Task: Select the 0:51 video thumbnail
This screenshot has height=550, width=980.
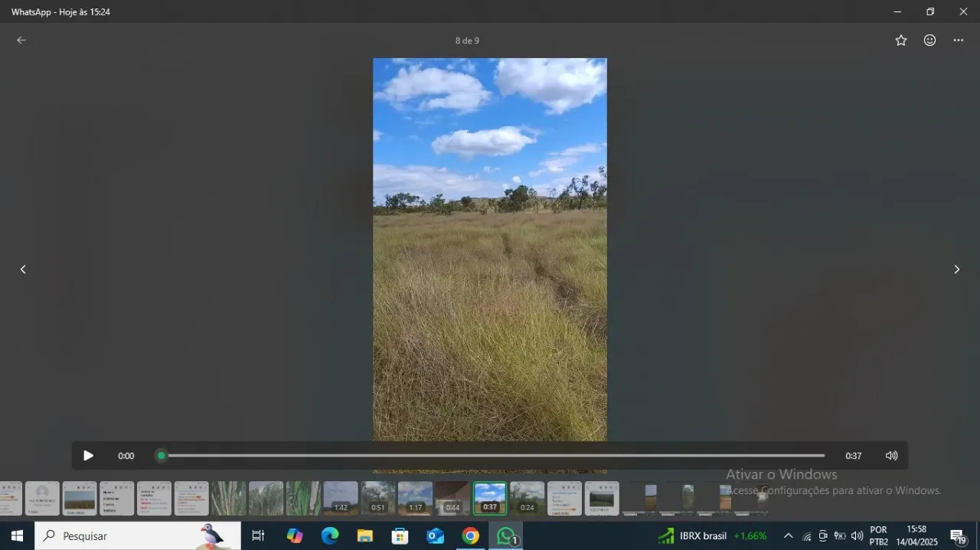Action: pyautogui.click(x=378, y=498)
